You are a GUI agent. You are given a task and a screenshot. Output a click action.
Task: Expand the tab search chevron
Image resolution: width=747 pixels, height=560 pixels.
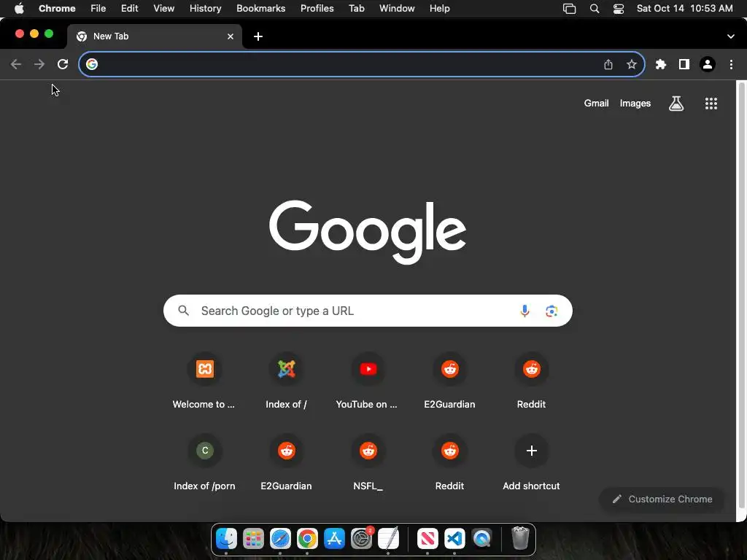(x=731, y=36)
